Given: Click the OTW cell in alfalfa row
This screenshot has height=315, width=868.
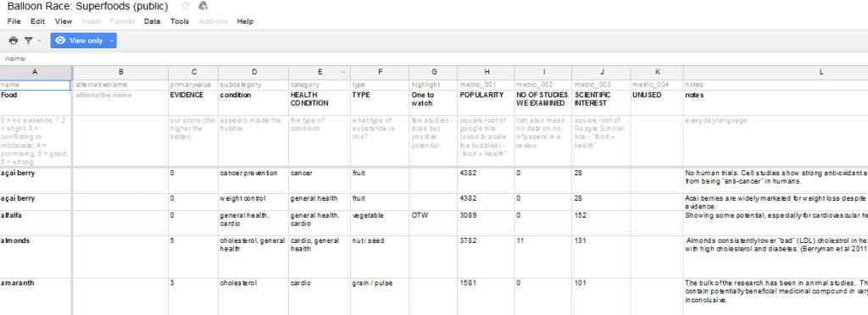Looking at the screenshot, I should point(433,224).
